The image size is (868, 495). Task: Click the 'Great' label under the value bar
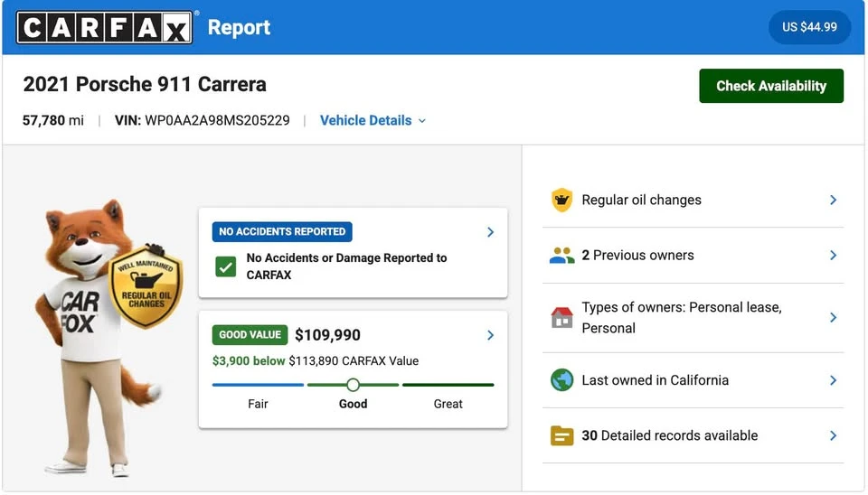pyautogui.click(x=448, y=404)
